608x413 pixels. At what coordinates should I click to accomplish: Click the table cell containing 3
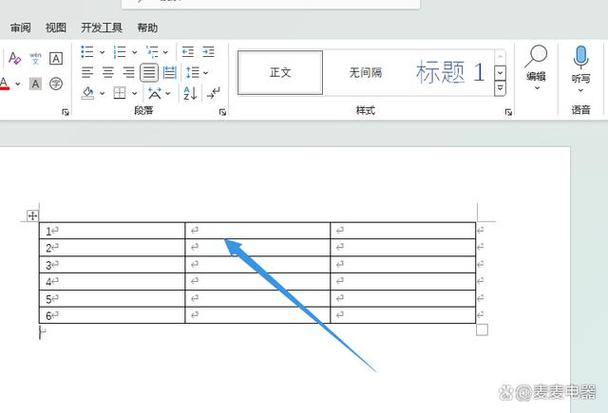[112, 264]
